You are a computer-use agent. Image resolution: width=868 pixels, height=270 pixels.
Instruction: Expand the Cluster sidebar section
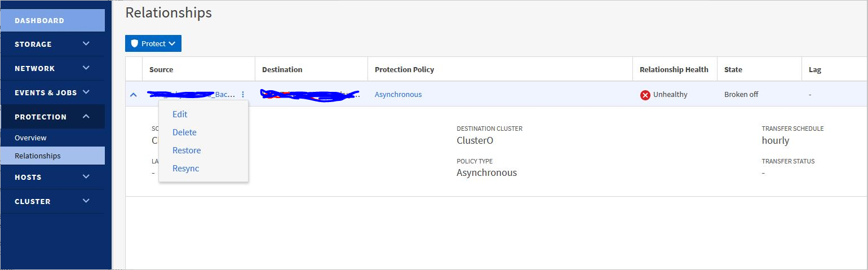click(86, 201)
